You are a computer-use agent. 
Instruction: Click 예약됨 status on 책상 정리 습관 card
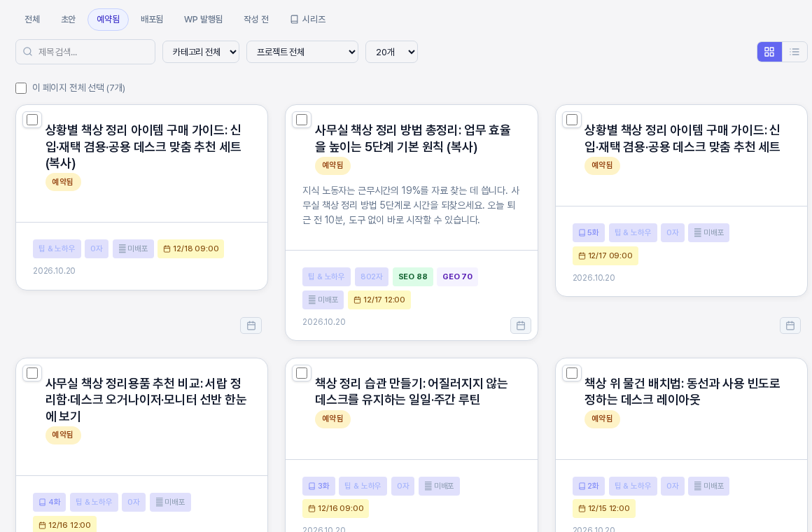(332, 419)
